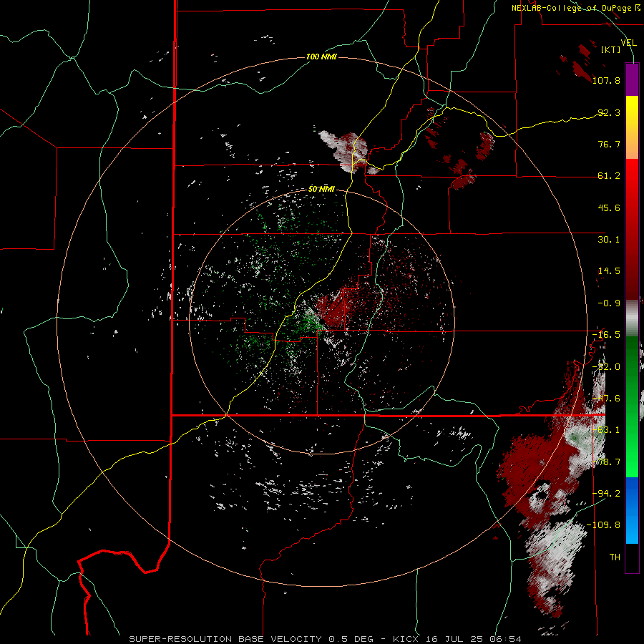Click the 61.2 scale value
644x644 pixels.
tap(609, 176)
